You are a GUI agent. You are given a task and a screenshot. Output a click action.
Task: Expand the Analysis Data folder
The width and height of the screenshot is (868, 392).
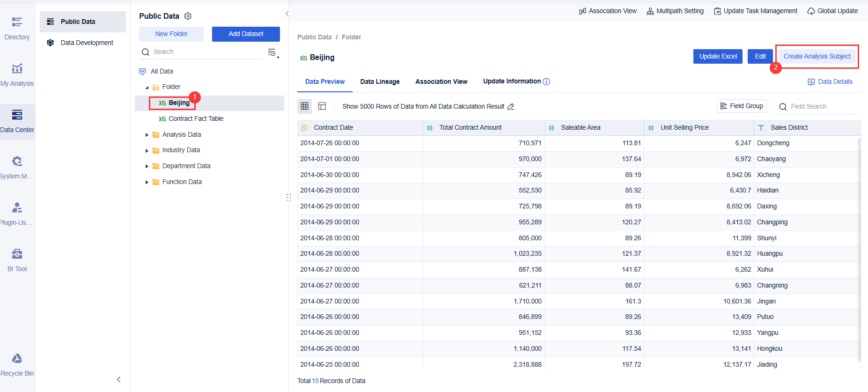coord(147,135)
